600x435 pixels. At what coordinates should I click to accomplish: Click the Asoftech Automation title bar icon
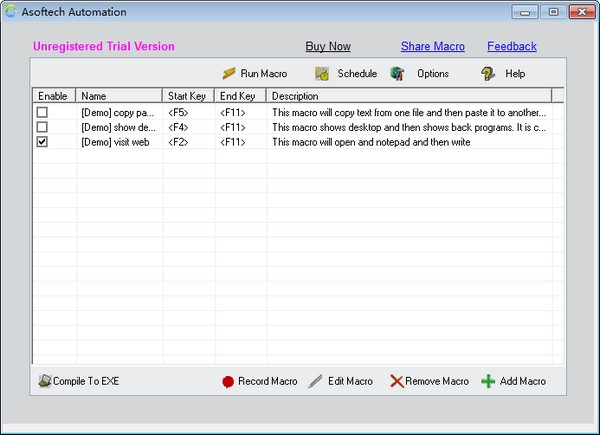[x=12, y=12]
